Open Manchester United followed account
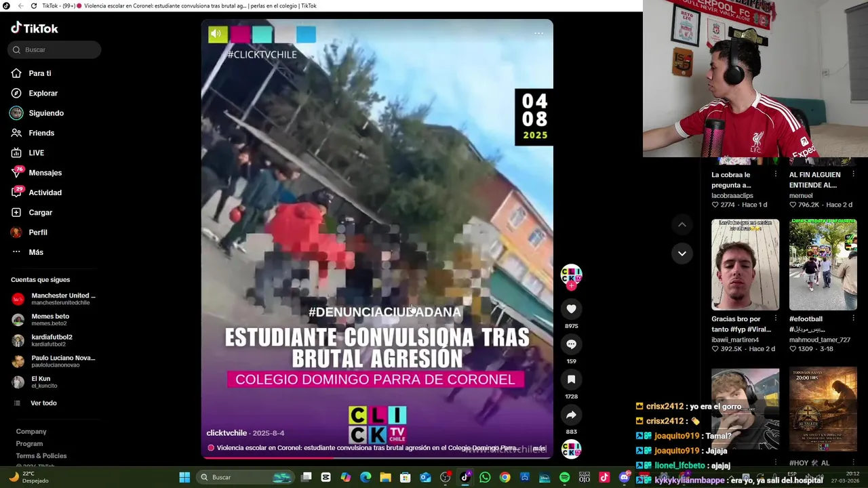 (54, 299)
